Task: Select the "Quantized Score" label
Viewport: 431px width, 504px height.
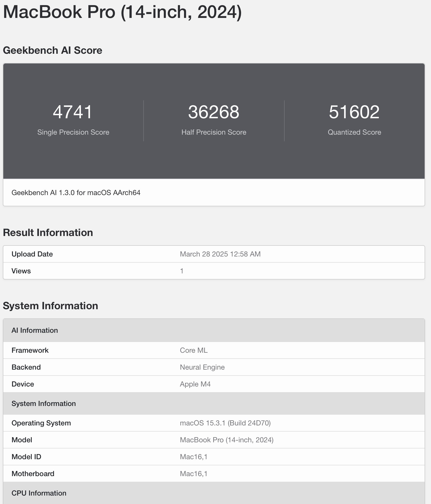Action: pos(354,132)
